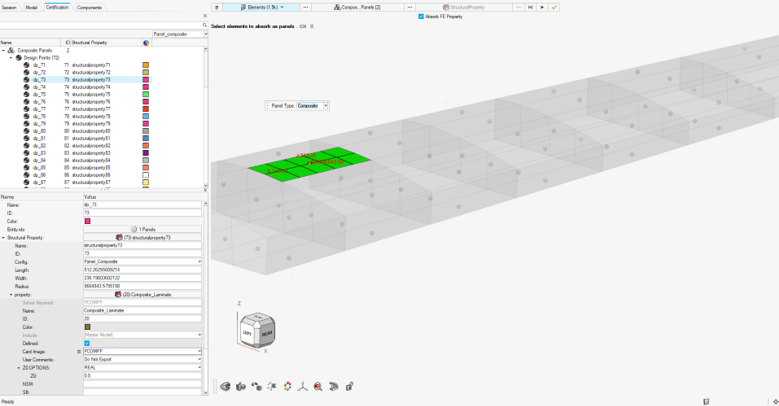Collapse the Structural Property section
The width and height of the screenshot is (779, 406).
point(3,238)
